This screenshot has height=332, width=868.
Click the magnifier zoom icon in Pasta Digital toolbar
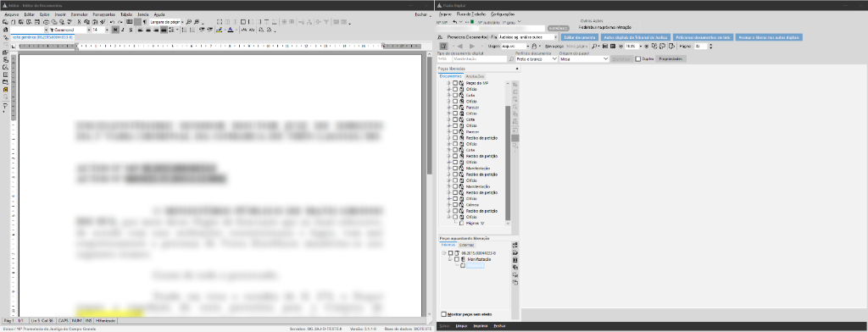pos(593,46)
